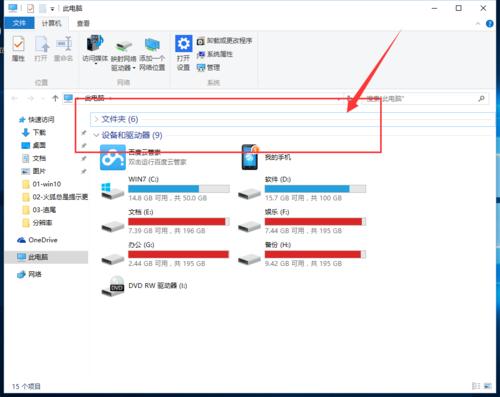Screen dimensions: 500x397
Task: Select the DVD RW 驱动器 (I:) drive
Action: [144, 286]
